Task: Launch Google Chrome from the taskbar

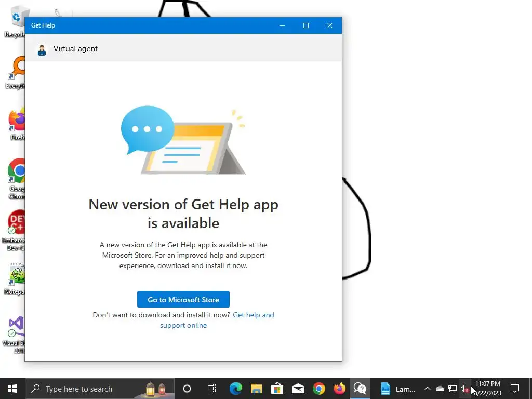Action: 318,389
